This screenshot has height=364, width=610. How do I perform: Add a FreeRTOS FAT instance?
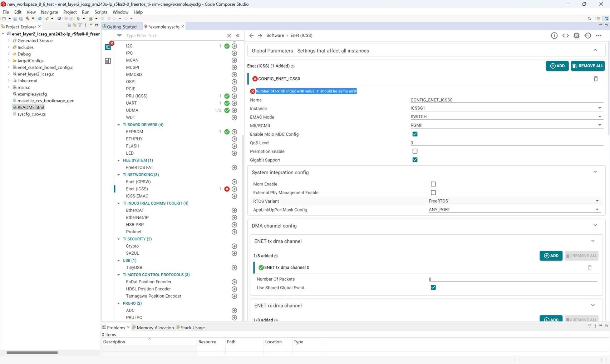(x=234, y=168)
